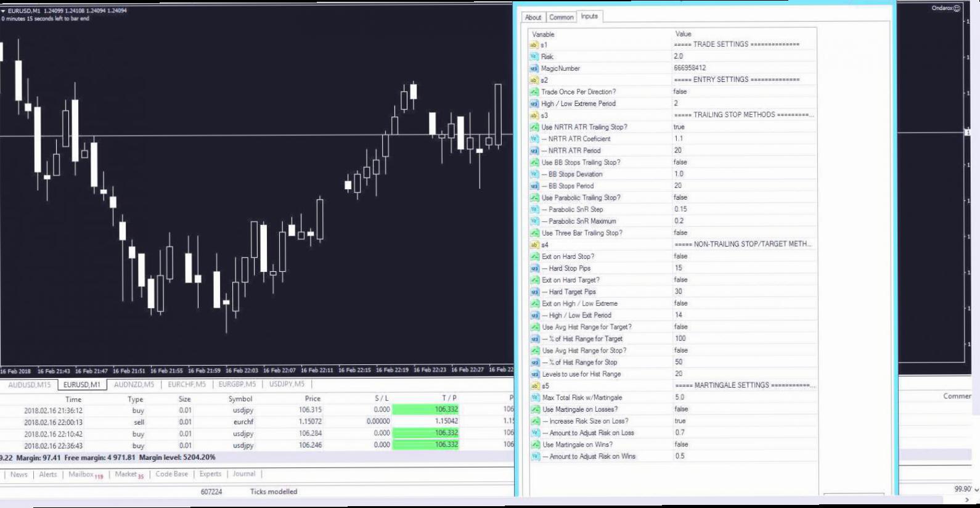
Task: Click the icon for Exit on Hard Stop
Action: (x=534, y=256)
